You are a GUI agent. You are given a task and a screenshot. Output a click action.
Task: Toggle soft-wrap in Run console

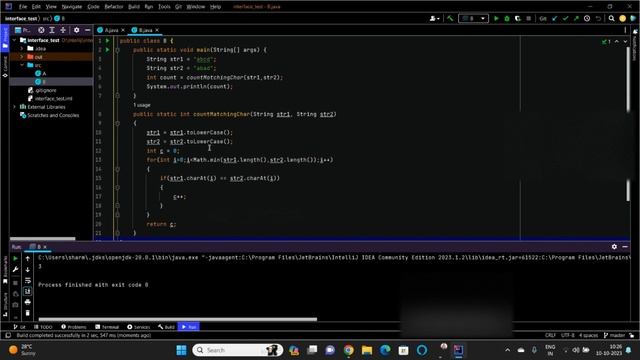pos(27,280)
